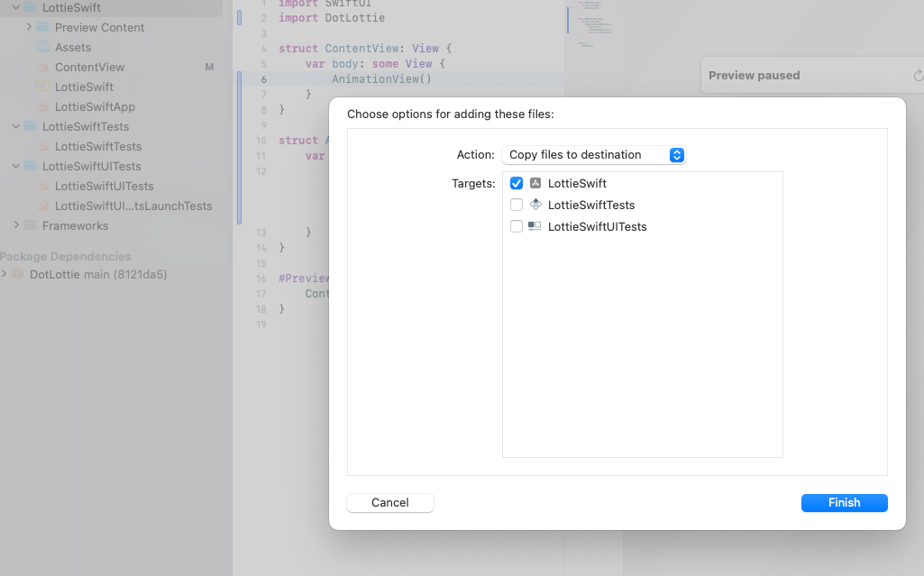Image resolution: width=924 pixels, height=576 pixels.
Task: Click struct ContentView: View code line
Action: pyautogui.click(x=365, y=49)
